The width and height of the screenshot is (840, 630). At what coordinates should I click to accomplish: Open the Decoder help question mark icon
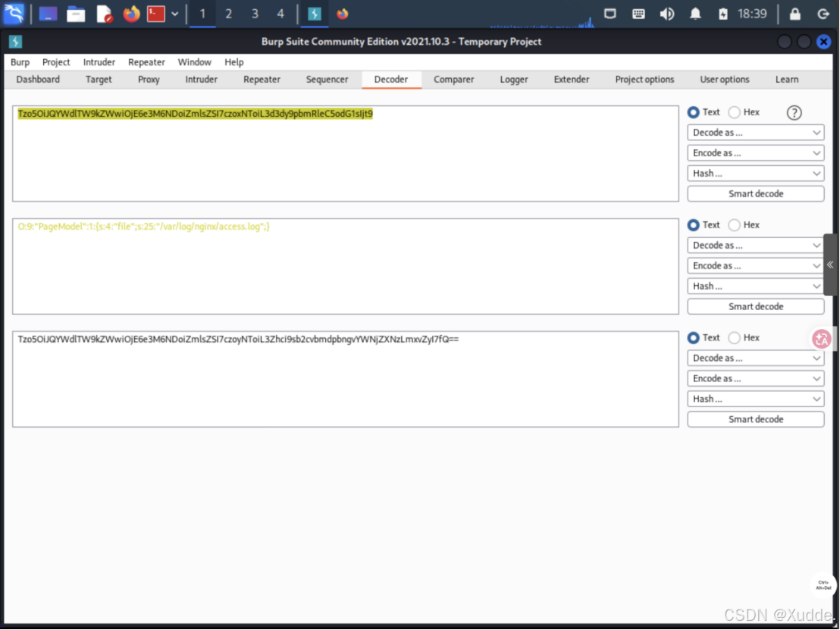click(794, 112)
